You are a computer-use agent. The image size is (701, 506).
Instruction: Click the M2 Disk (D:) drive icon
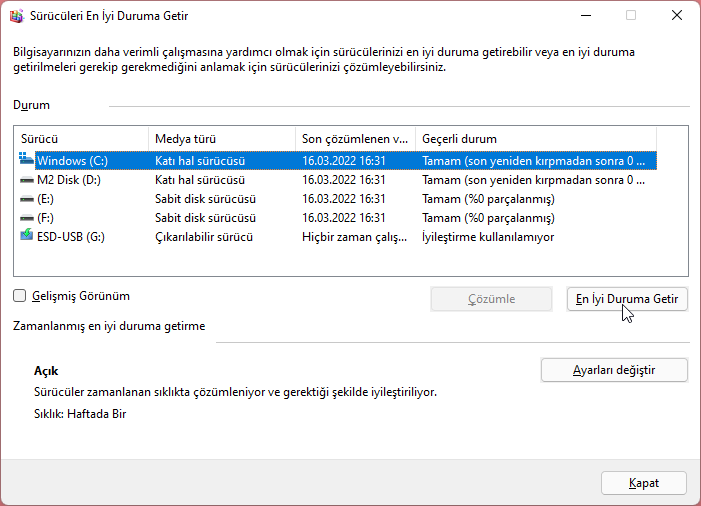(27, 180)
